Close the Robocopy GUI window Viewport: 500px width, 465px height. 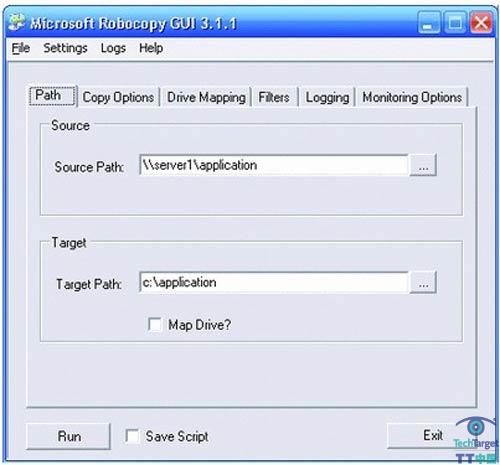[x=481, y=22]
